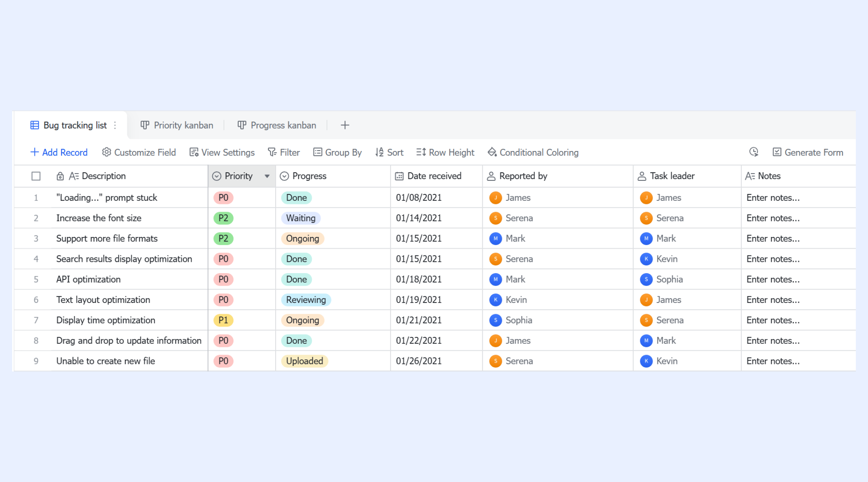This screenshot has height=482, width=868.
Task: Click Sophia avatar in row 5 Task leader
Action: 646,280
